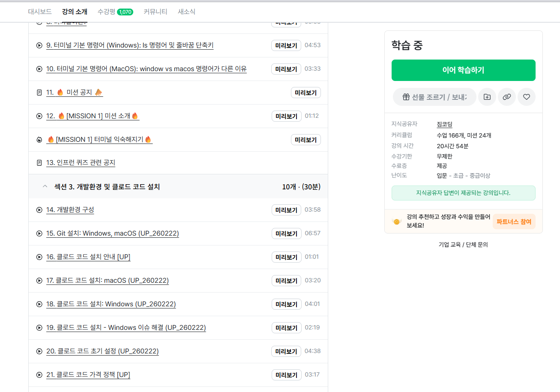Open 12. [MISSION 1] 미션 소개 title
This screenshot has height=392, width=560.
93,116
